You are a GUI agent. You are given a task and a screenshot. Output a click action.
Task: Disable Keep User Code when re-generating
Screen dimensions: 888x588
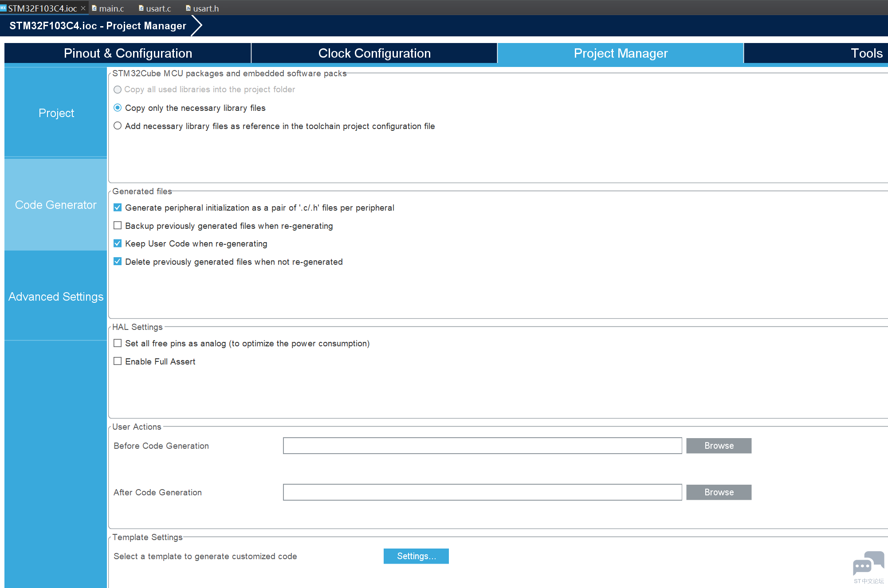118,243
